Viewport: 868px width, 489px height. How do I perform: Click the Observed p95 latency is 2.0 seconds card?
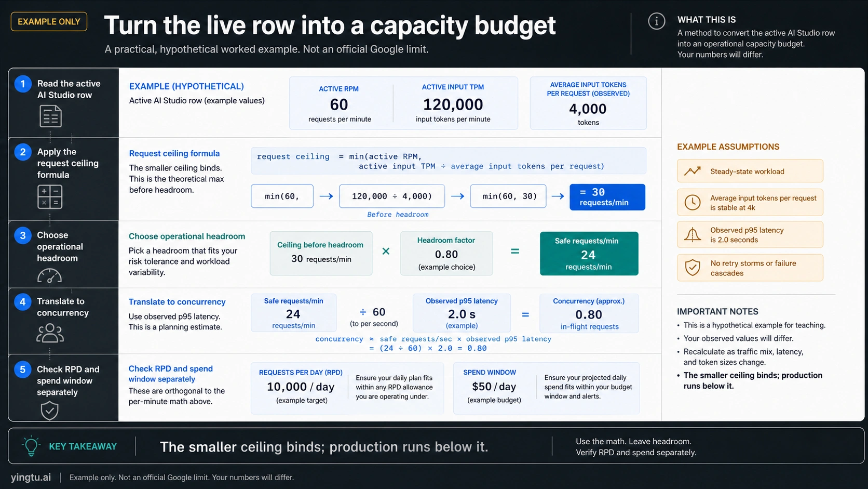750,235
